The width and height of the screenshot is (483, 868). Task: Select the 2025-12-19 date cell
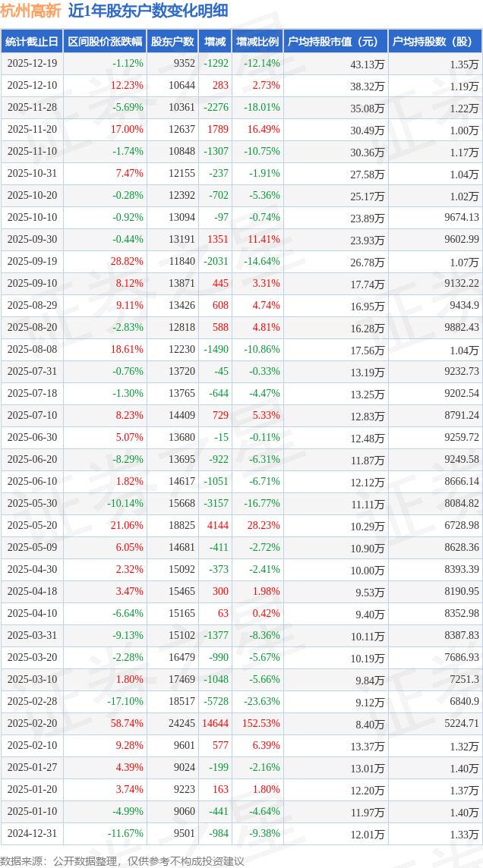[x=32, y=64]
